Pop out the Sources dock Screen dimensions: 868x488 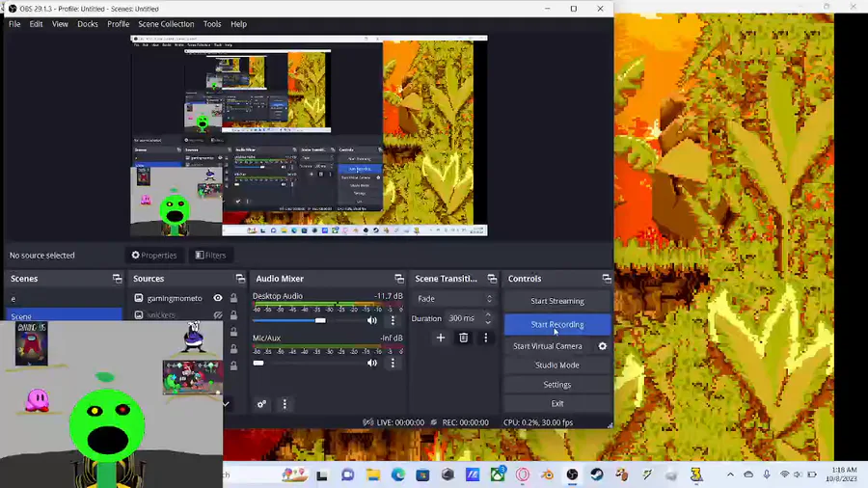click(x=240, y=279)
